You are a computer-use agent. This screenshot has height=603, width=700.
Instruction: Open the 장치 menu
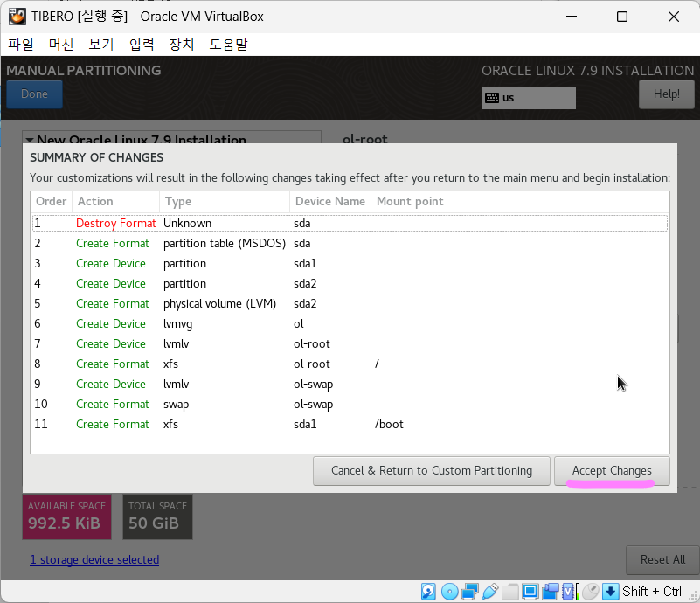(x=182, y=45)
